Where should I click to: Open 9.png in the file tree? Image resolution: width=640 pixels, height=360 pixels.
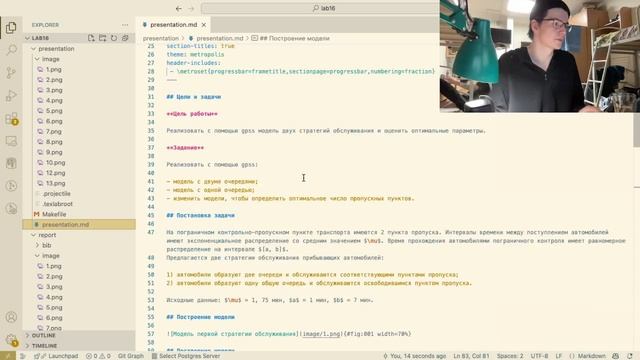tap(54, 152)
